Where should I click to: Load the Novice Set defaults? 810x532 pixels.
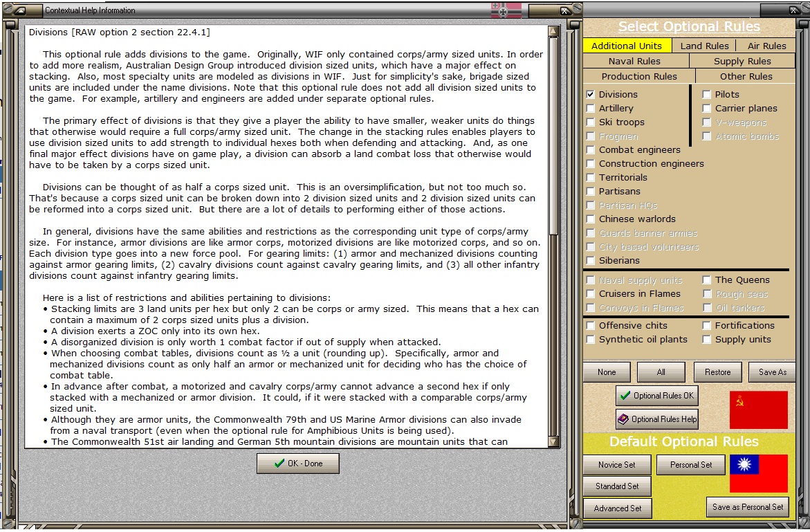pyautogui.click(x=617, y=465)
